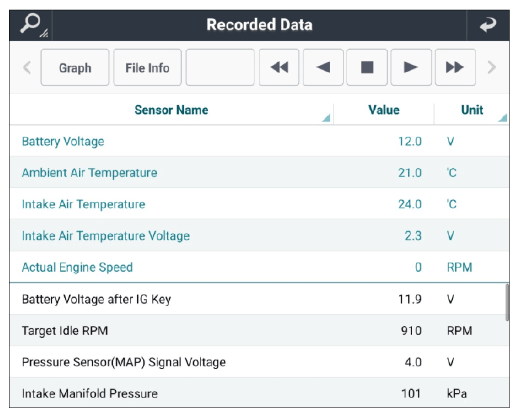Go to previous toolbar page chevron
519x417 pixels.
[27, 68]
